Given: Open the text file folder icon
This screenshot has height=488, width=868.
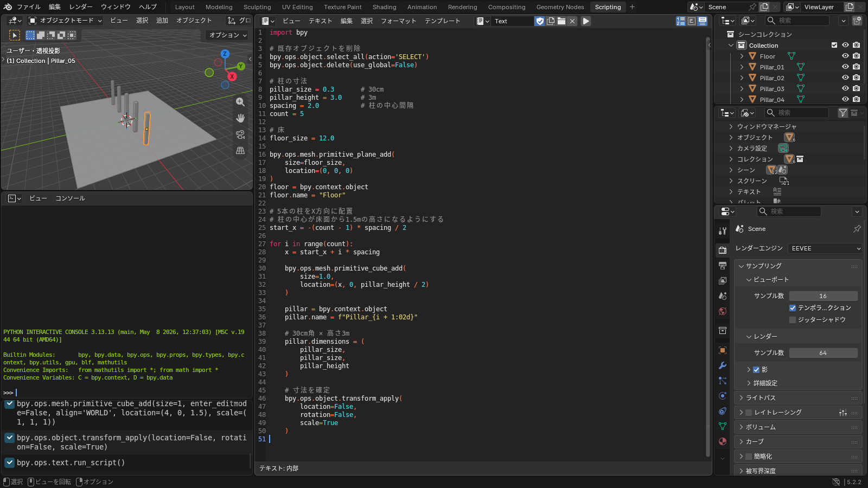Looking at the screenshot, I should (561, 21).
